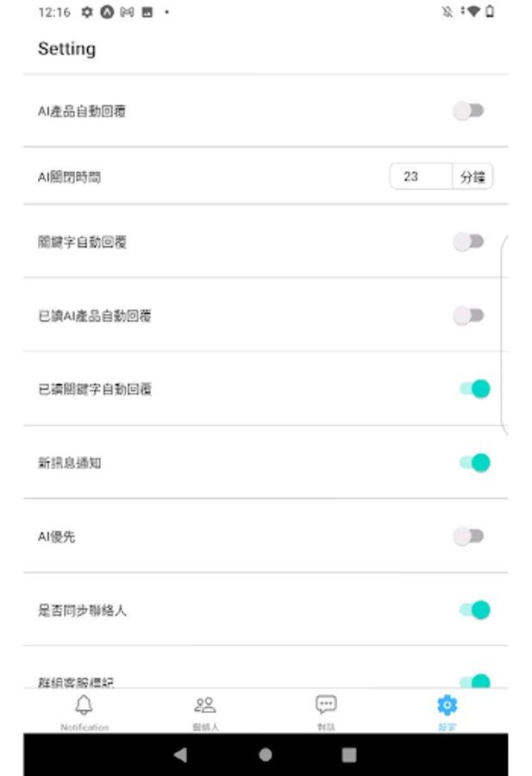This screenshot has width=532, height=776.
Task: Tap the muted notifications bell in status bar
Action: pyautogui.click(x=448, y=11)
